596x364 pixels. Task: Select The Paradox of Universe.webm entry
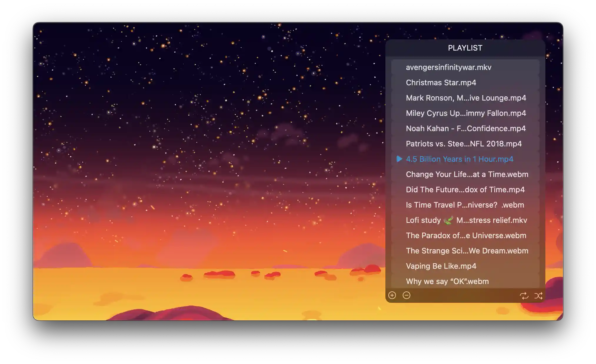465,236
